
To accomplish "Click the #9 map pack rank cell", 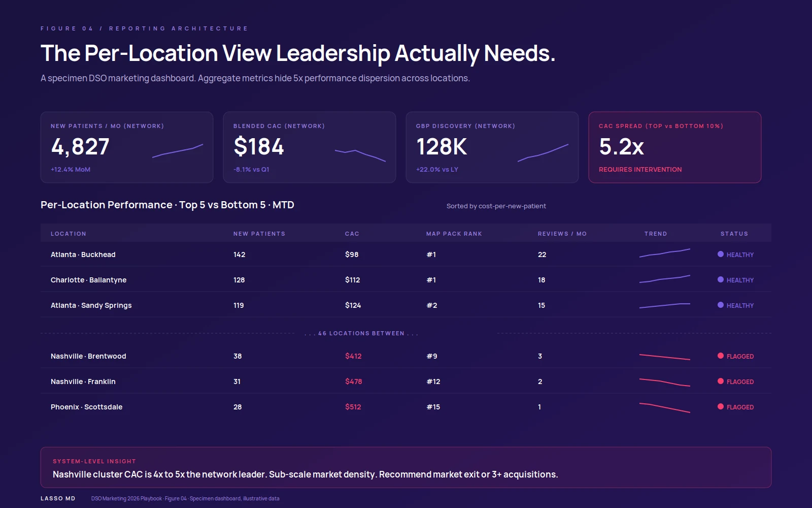I will point(432,356).
